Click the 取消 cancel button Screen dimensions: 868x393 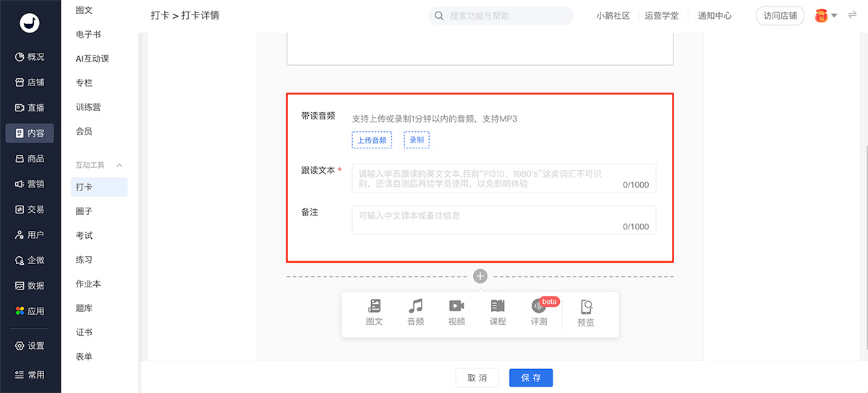(x=477, y=378)
